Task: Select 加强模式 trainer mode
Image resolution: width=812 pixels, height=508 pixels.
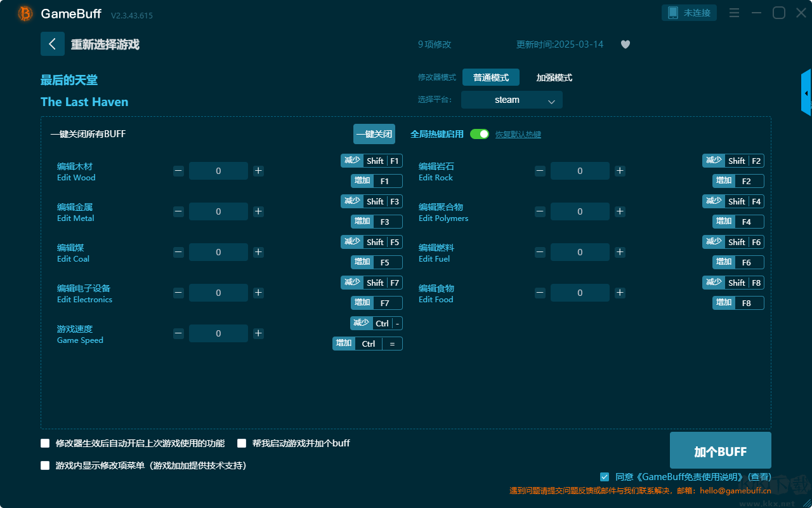Action: (554, 77)
